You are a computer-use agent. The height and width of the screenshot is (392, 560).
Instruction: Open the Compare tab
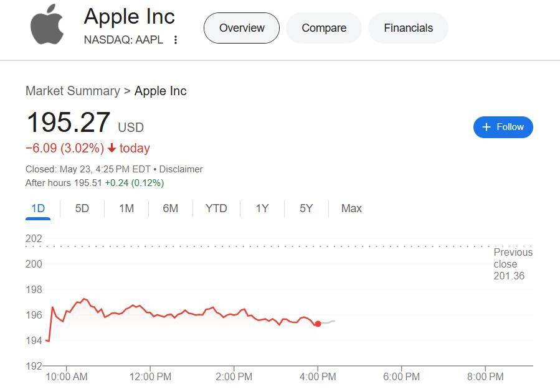pyautogui.click(x=324, y=28)
